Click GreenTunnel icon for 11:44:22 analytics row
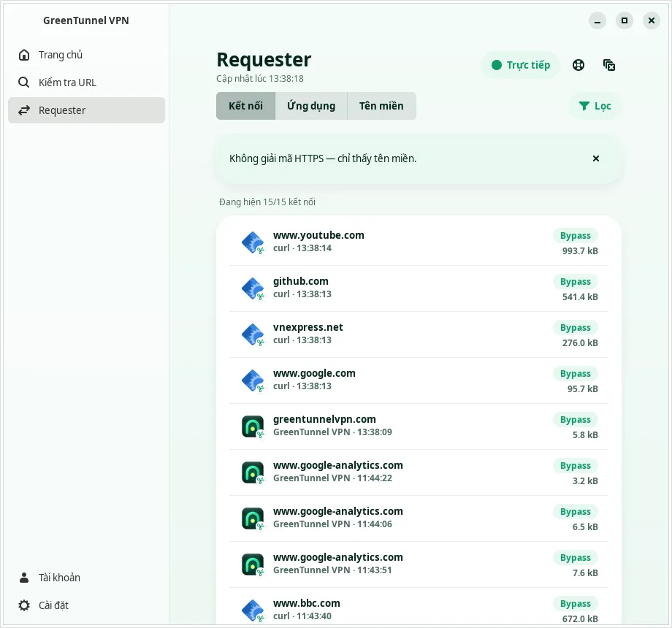Screen dimensions: 672x628 click(x=253, y=472)
